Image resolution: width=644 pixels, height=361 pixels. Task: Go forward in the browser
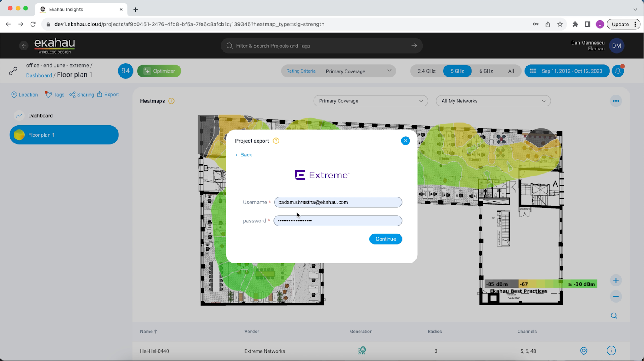click(x=21, y=24)
